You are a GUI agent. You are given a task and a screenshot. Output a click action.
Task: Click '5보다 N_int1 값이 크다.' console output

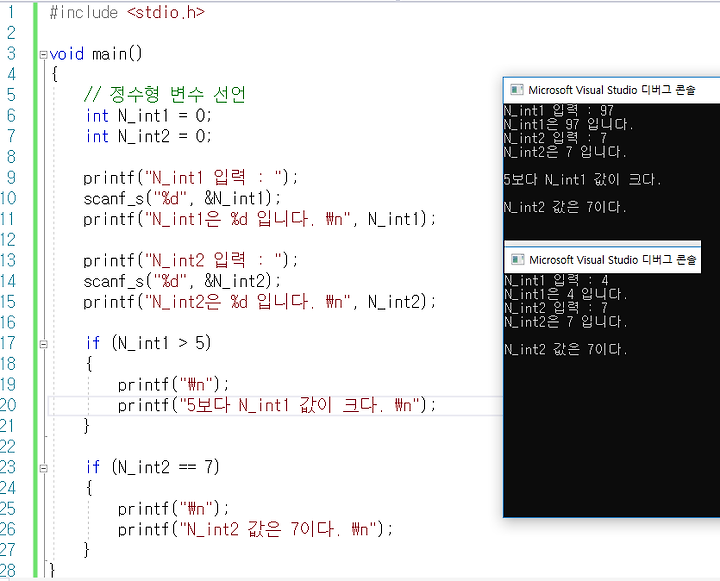point(582,180)
